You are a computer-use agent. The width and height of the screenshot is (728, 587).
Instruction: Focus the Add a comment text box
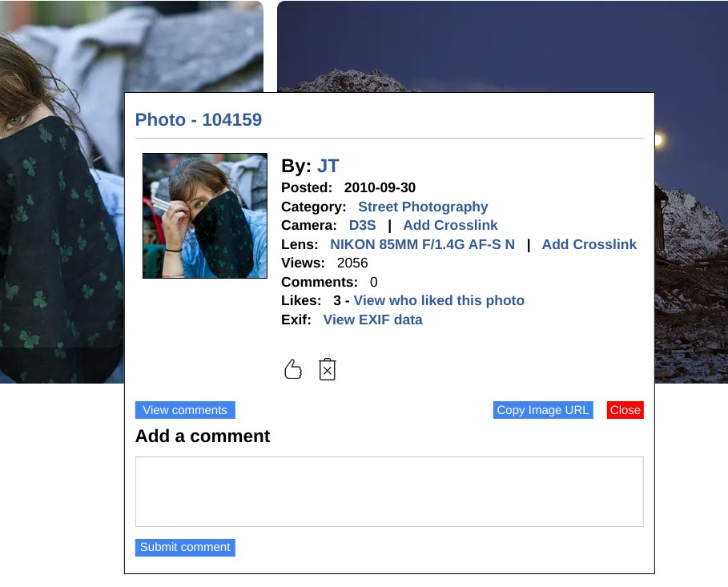pos(389,492)
